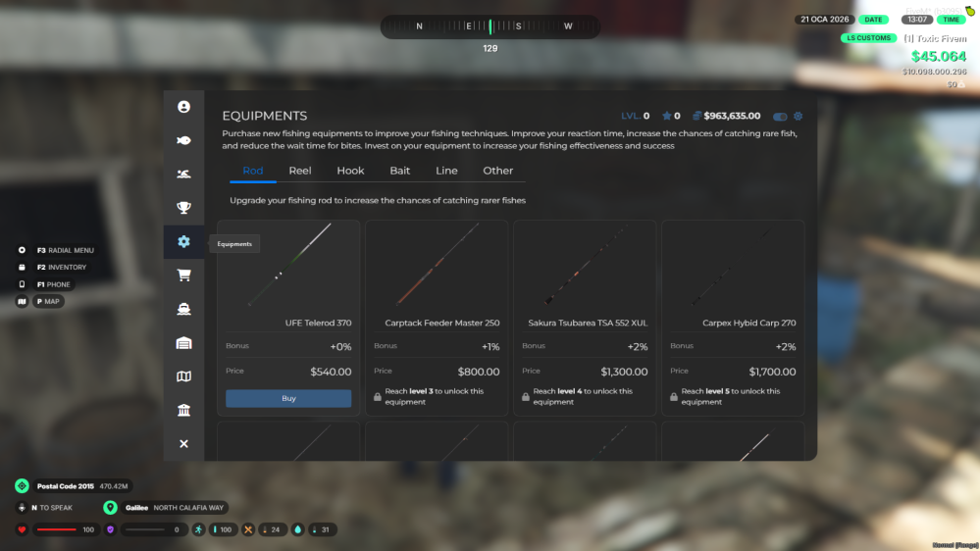Select the bank building sidebar icon

(183, 410)
